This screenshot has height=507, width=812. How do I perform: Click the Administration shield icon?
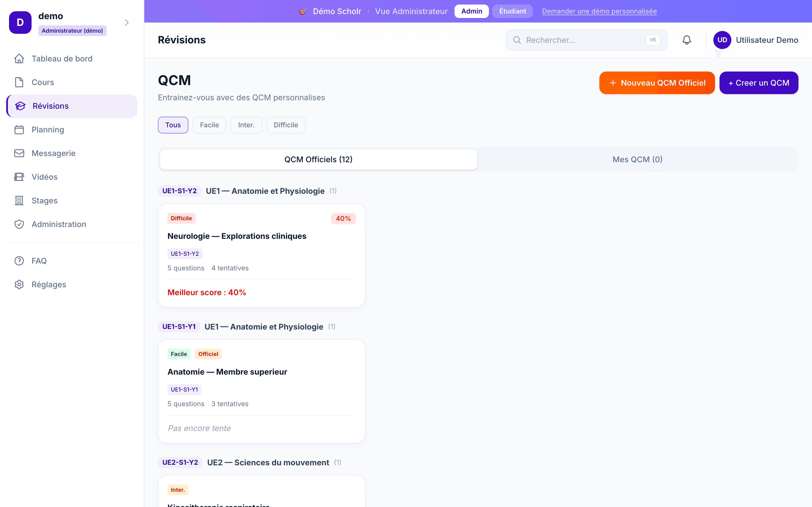(x=19, y=224)
